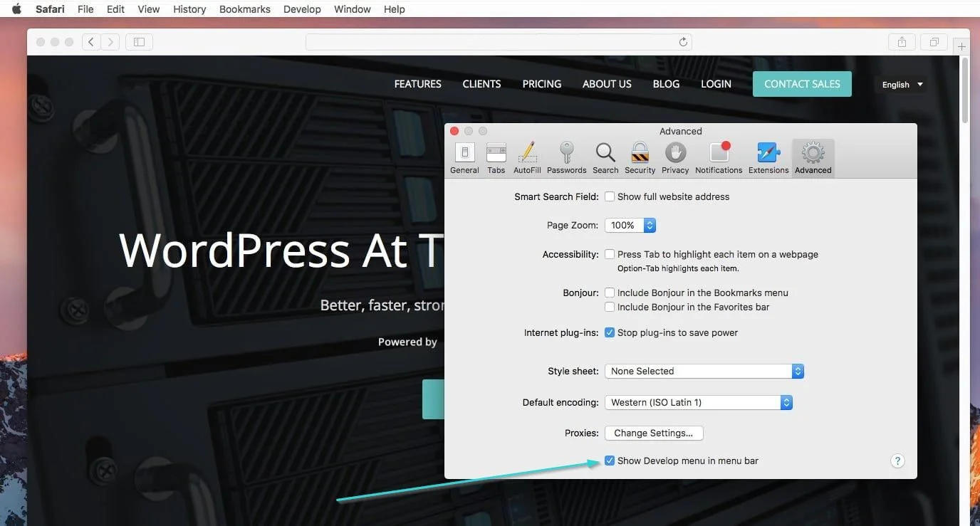Open the Passwords preferences pane
Screen dimensions: 980x526
click(x=566, y=158)
